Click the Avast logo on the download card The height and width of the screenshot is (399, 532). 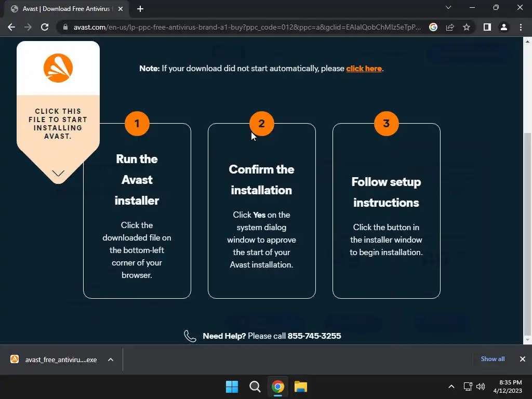[58, 68]
